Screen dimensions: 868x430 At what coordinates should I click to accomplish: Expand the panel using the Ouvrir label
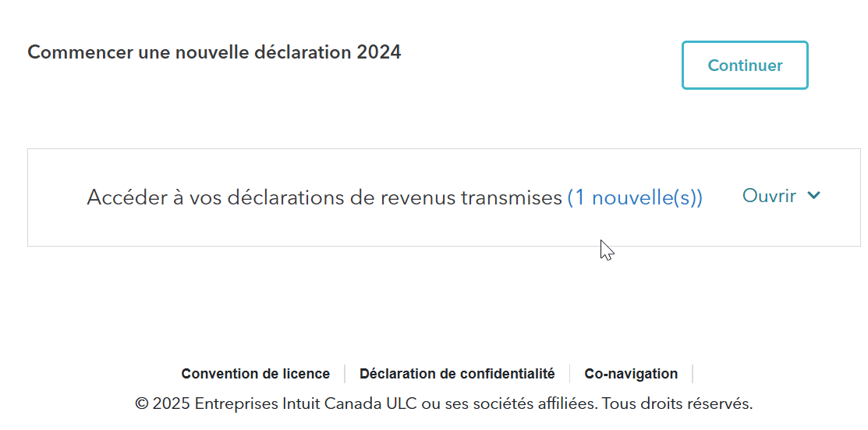tap(769, 196)
